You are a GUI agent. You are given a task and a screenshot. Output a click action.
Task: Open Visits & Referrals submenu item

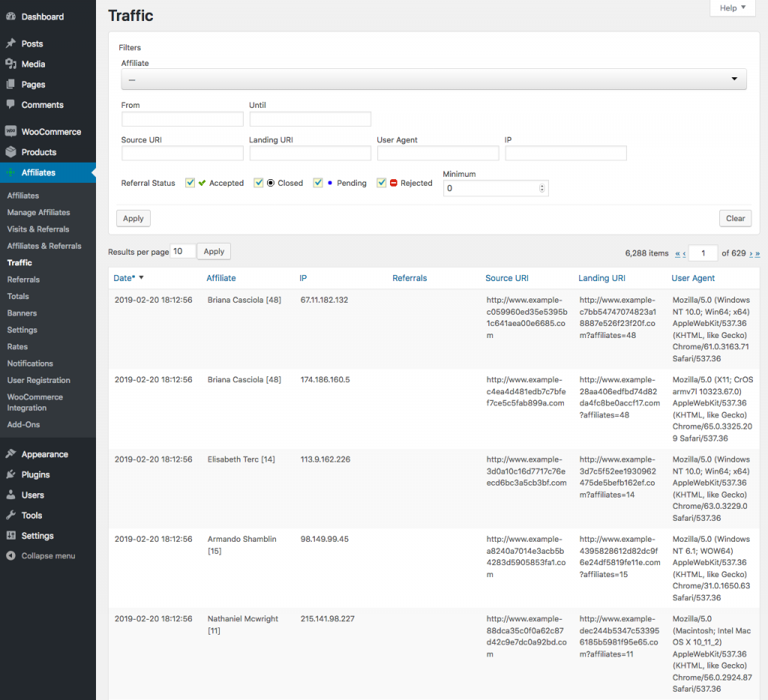pos(38,229)
